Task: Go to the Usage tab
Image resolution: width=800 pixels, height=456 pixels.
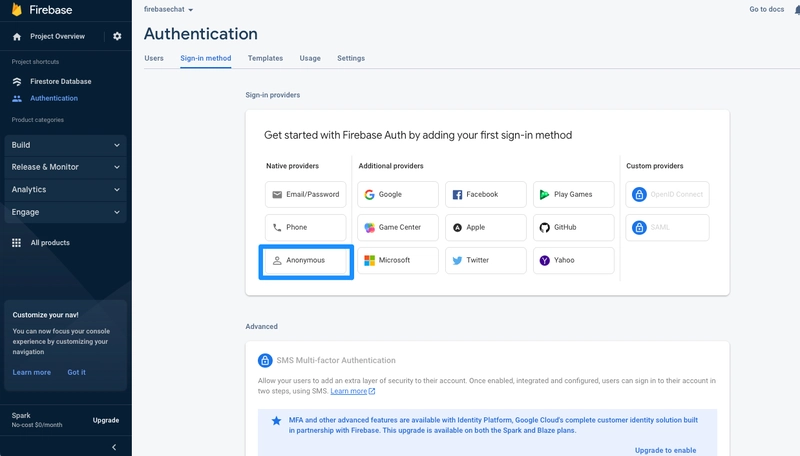Action: (x=310, y=58)
